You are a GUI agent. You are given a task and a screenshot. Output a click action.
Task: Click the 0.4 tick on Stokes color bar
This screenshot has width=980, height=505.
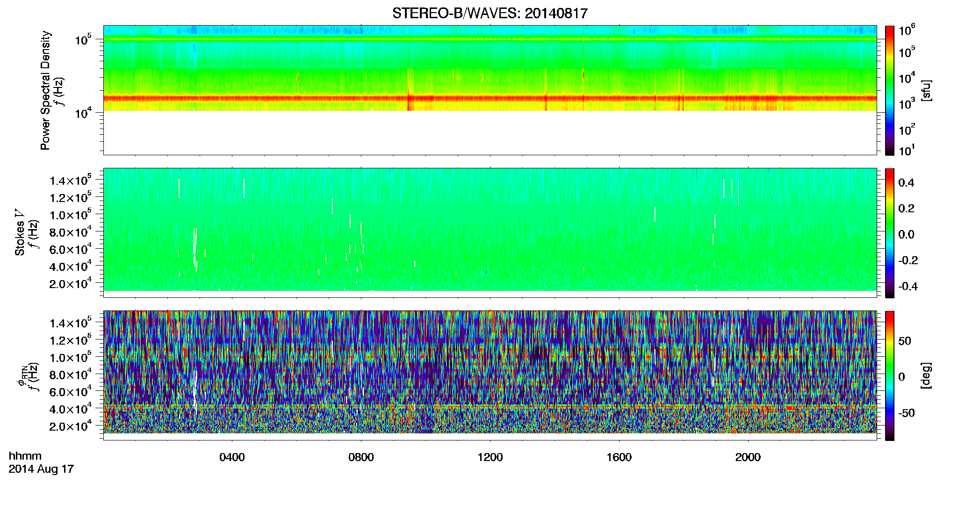(x=906, y=183)
